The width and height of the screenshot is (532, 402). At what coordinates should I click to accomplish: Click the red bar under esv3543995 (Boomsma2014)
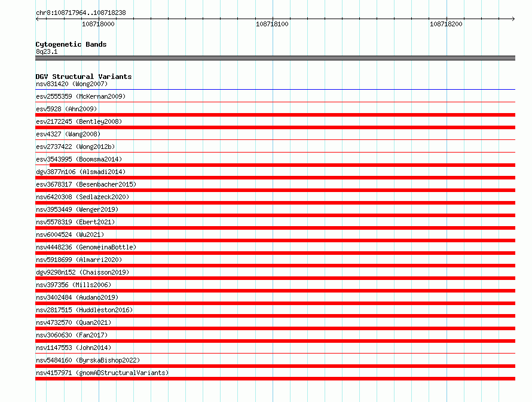[x=282, y=165]
